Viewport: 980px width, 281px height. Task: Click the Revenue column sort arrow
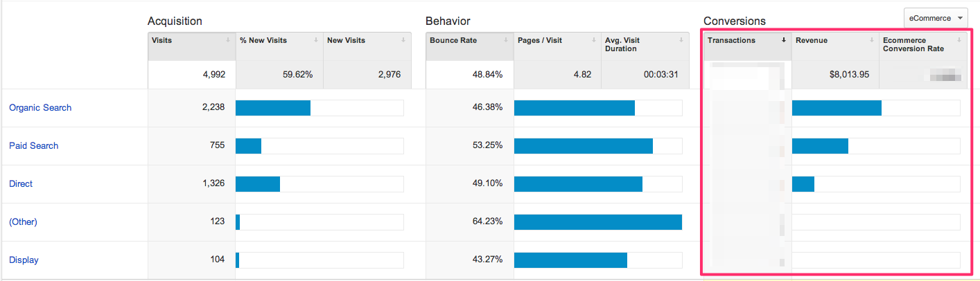(x=871, y=40)
